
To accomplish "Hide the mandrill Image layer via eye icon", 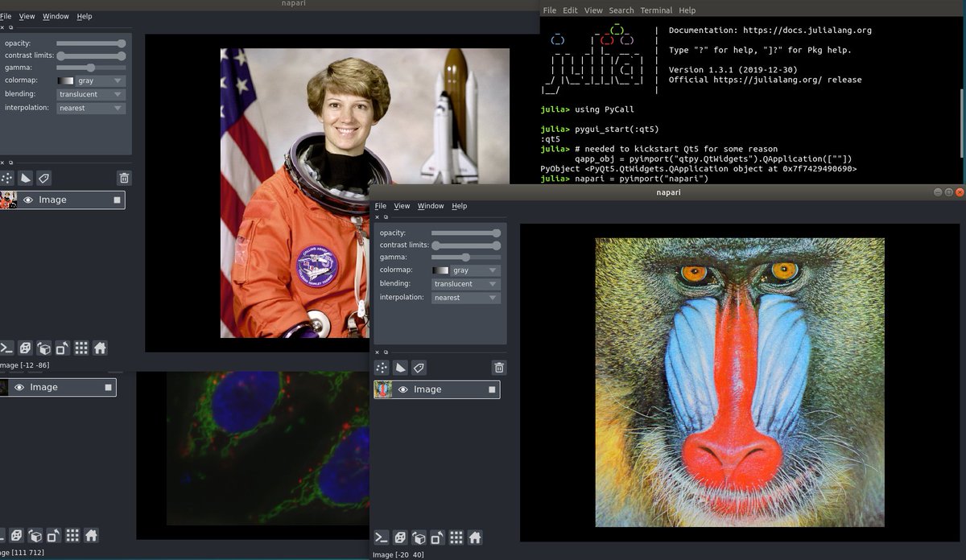I will pyautogui.click(x=402, y=389).
